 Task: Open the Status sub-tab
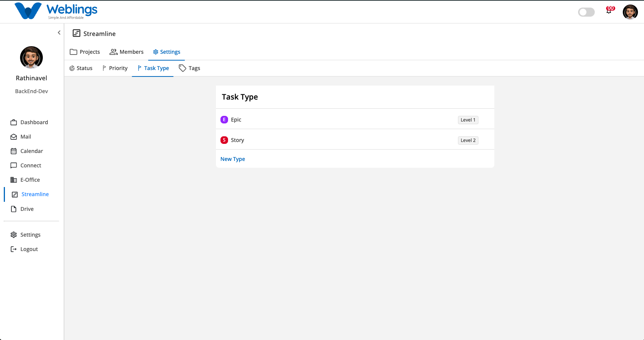[x=81, y=68]
